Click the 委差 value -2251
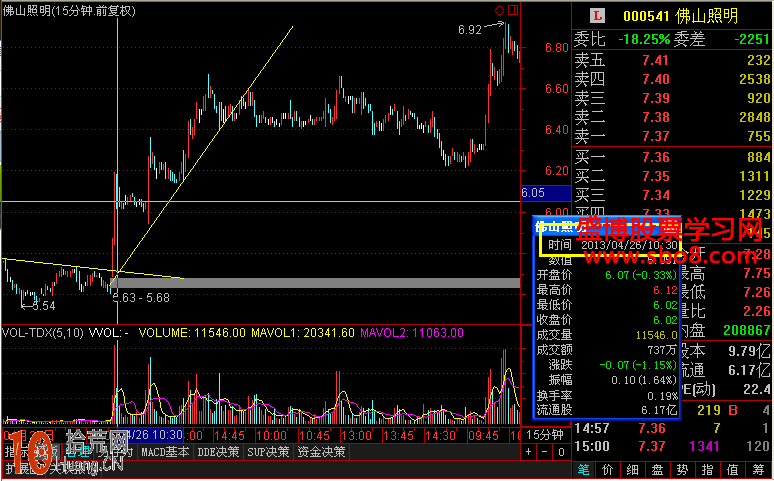The height and width of the screenshot is (481, 774). tap(752, 39)
